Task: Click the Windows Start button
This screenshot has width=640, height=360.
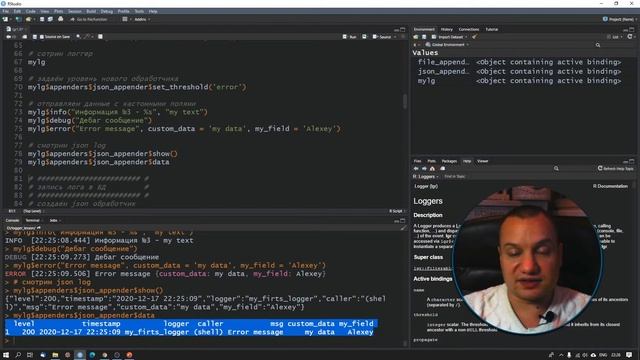Action: (x=6, y=355)
